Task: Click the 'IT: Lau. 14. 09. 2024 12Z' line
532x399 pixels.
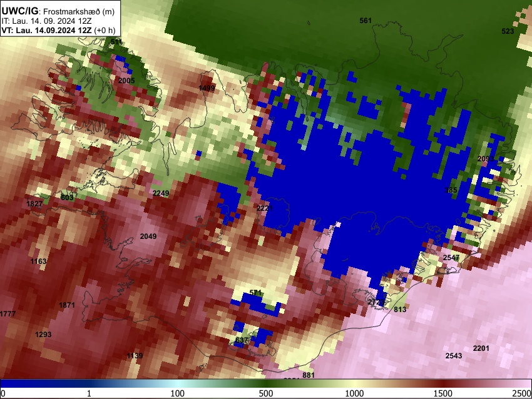Action: 46,21
